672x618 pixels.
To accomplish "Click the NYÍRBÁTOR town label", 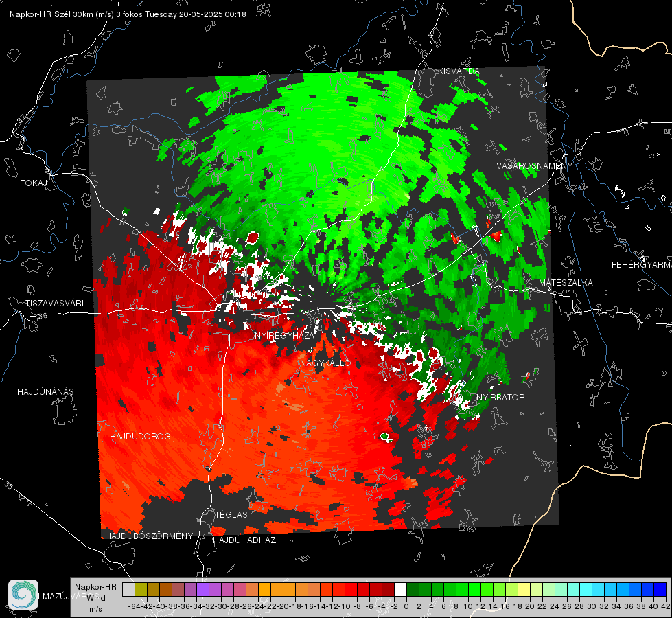I will [500, 397].
